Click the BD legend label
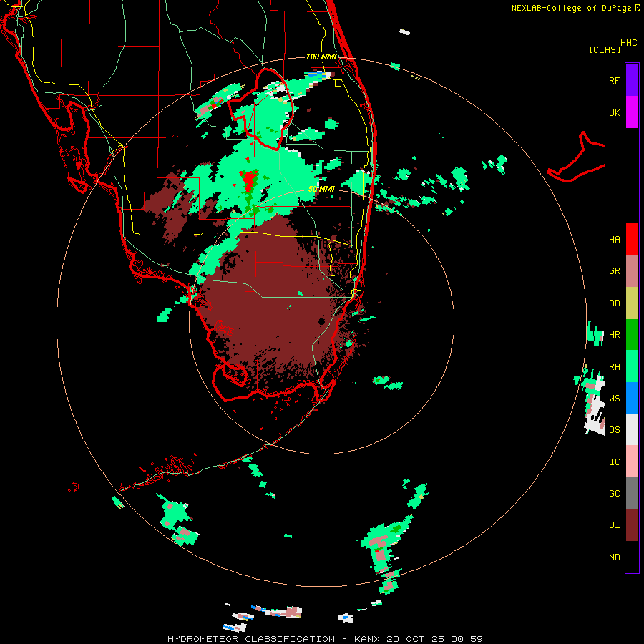Image resolution: width=644 pixels, height=644 pixels. 614,303
